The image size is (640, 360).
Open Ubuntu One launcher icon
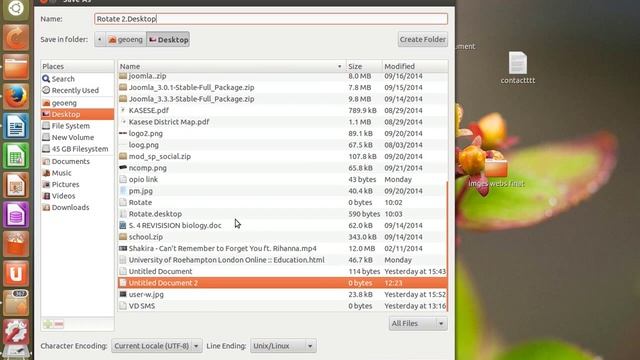16,273
